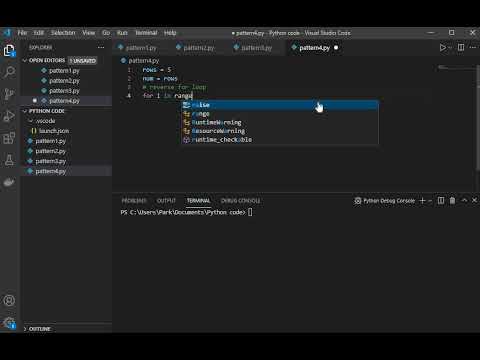The image size is (480, 360).
Task: Open the Go menu
Action: click(106, 33)
